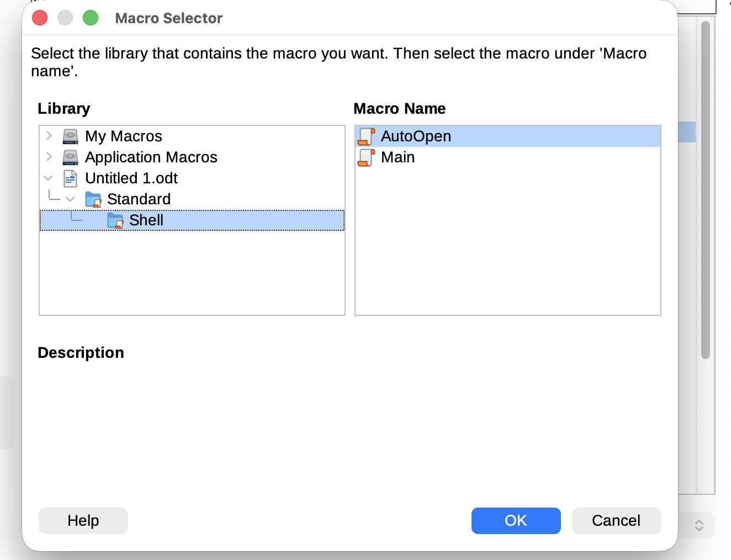Close the Macro Selector with red button
731x560 pixels.
coord(40,18)
